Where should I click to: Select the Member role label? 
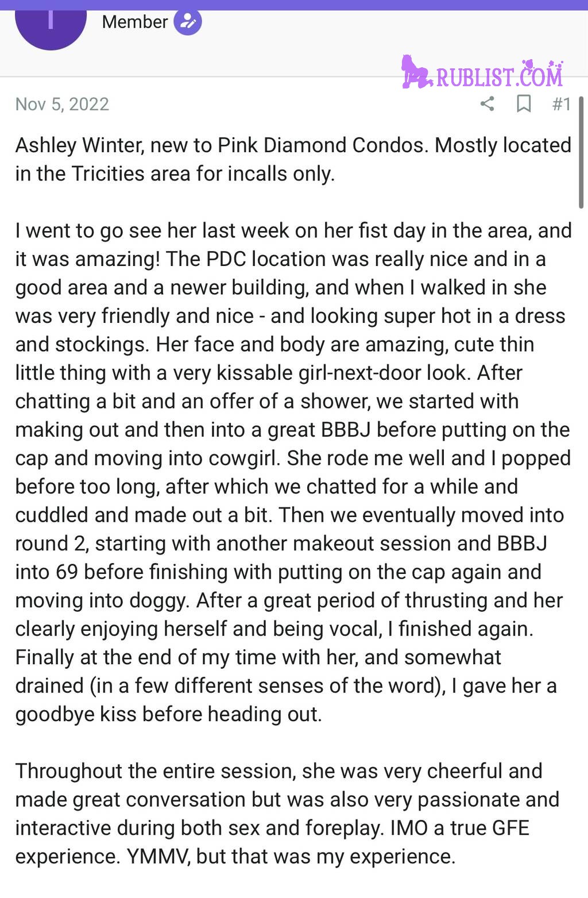coord(134,22)
